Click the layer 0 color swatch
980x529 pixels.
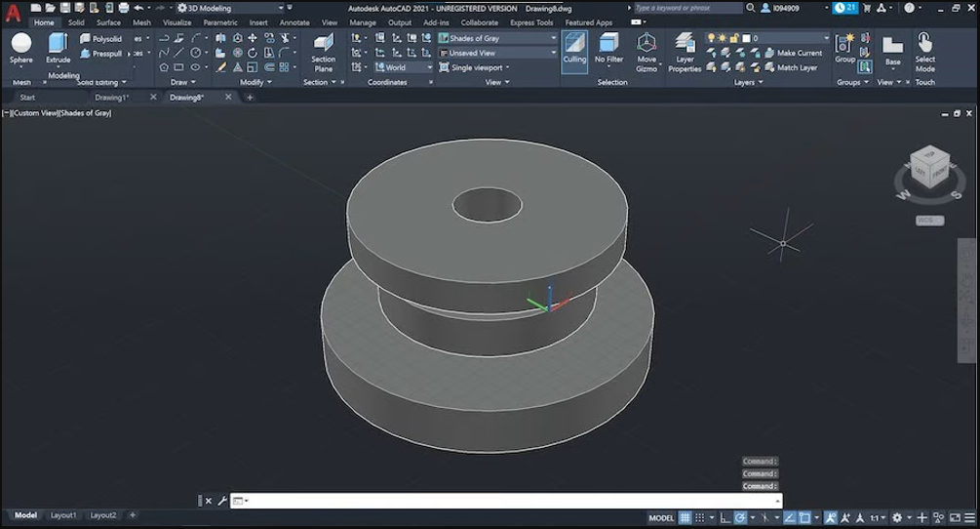tap(745, 38)
